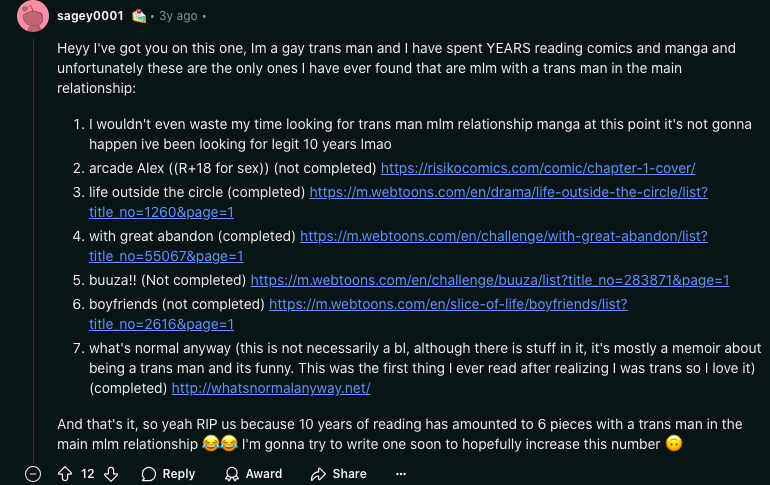Image resolution: width=770 pixels, height=485 pixels.
Task: Click the 3y ago comment timestamp
Action: pos(178,17)
